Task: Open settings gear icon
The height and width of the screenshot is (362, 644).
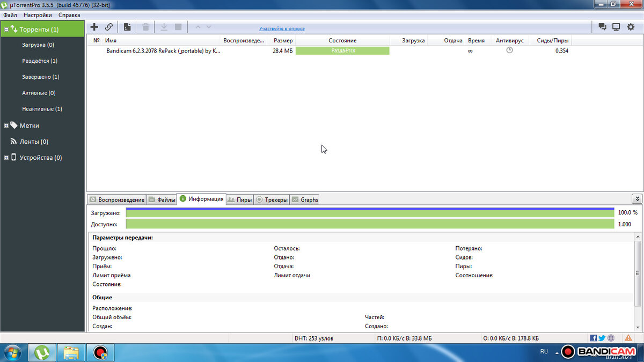Action: pos(631,27)
